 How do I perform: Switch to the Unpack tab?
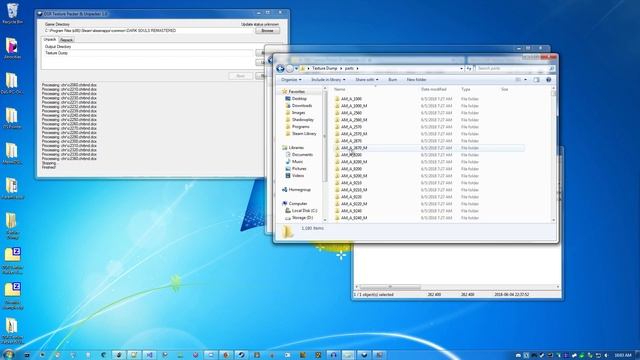pyautogui.click(x=50, y=40)
